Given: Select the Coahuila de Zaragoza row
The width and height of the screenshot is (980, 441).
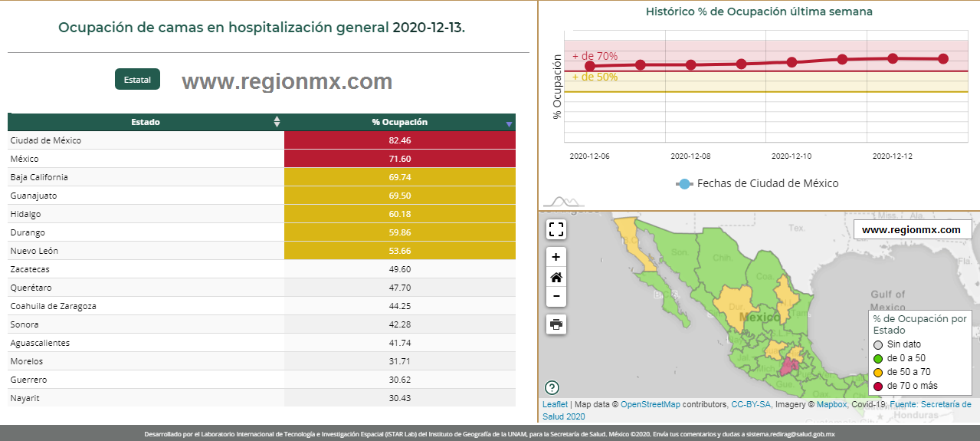Looking at the screenshot, I should [x=261, y=306].
